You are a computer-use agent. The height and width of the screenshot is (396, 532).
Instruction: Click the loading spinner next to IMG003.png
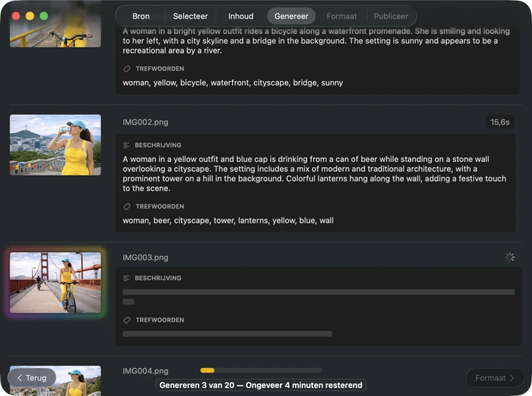click(x=510, y=257)
